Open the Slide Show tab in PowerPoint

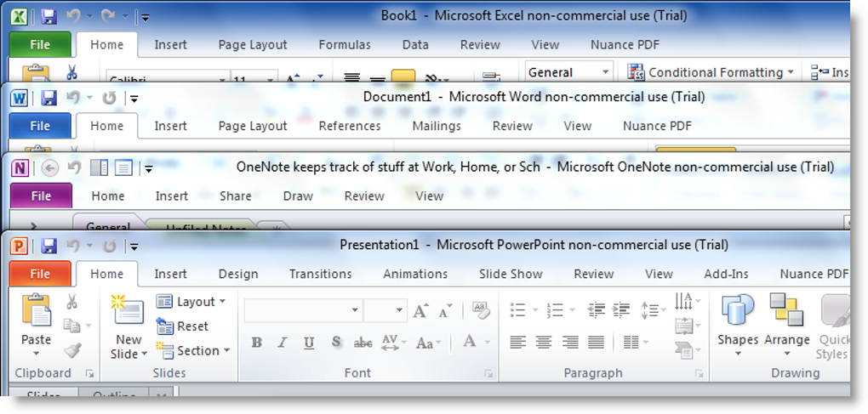tap(511, 274)
